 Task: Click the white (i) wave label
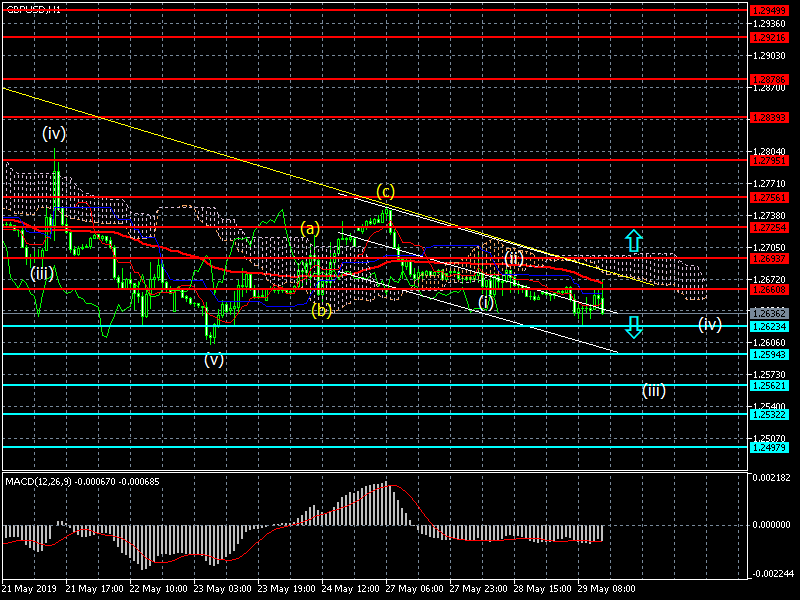click(x=486, y=302)
